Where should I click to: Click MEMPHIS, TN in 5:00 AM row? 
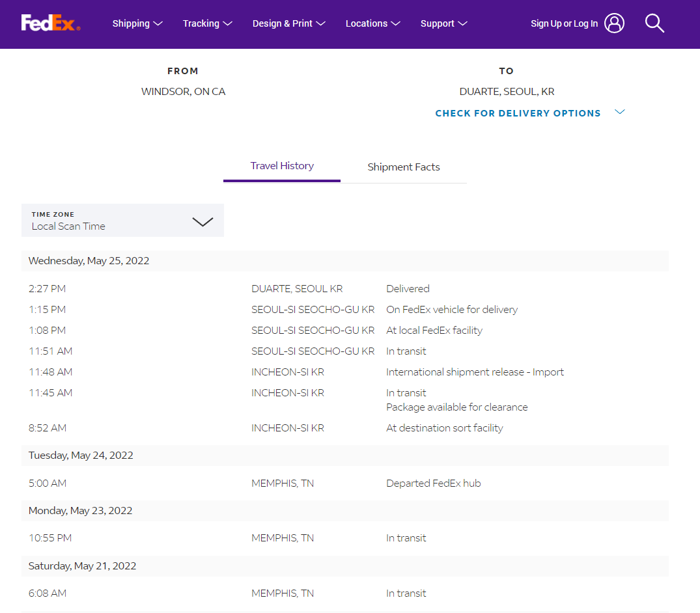(x=283, y=483)
